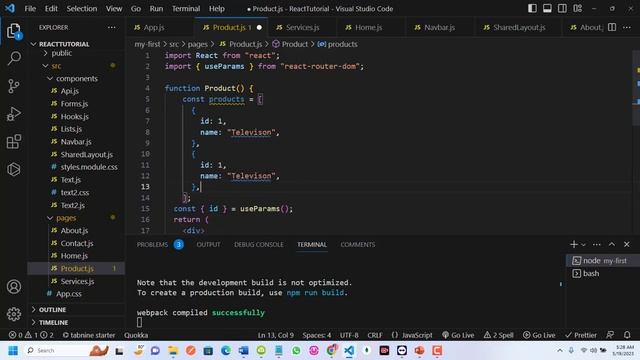The image size is (640, 360).
Task: Collapse the REACTTUTORIAL root folder
Action: [64, 44]
